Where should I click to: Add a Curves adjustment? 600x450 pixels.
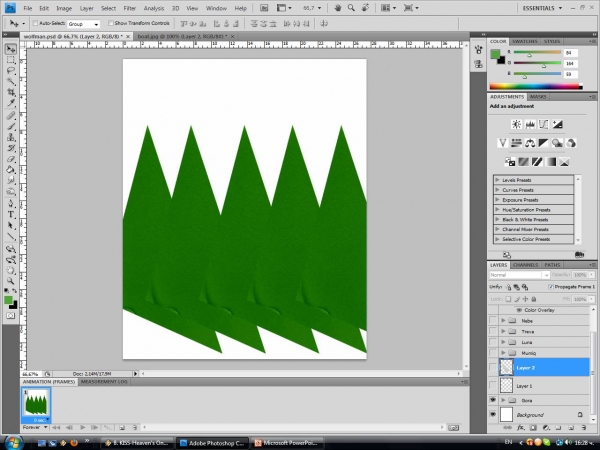coord(543,124)
